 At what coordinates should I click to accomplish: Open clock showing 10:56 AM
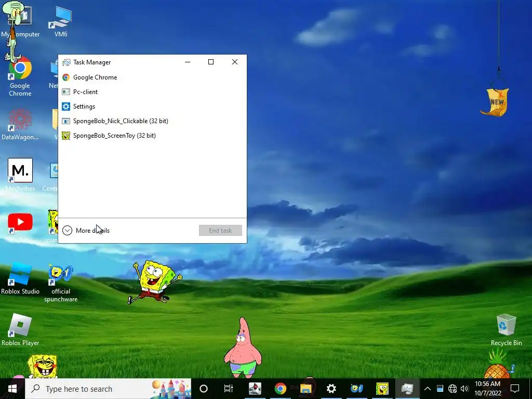pos(487,389)
